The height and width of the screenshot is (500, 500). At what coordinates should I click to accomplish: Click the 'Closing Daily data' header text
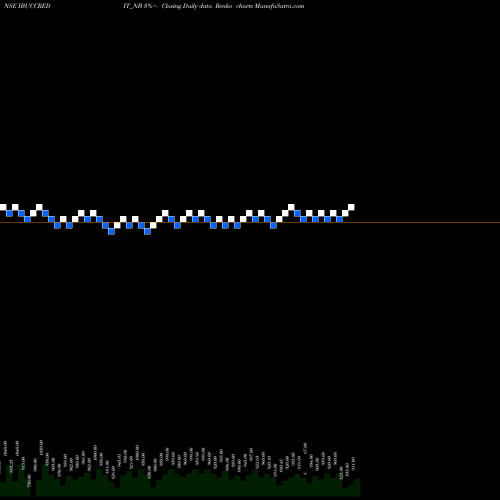click(187, 6)
